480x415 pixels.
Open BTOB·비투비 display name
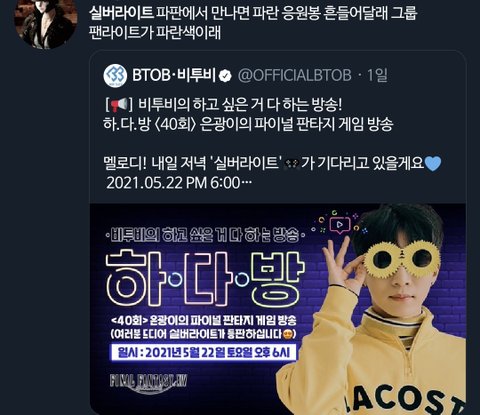pyautogui.click(x=174, y=75)
